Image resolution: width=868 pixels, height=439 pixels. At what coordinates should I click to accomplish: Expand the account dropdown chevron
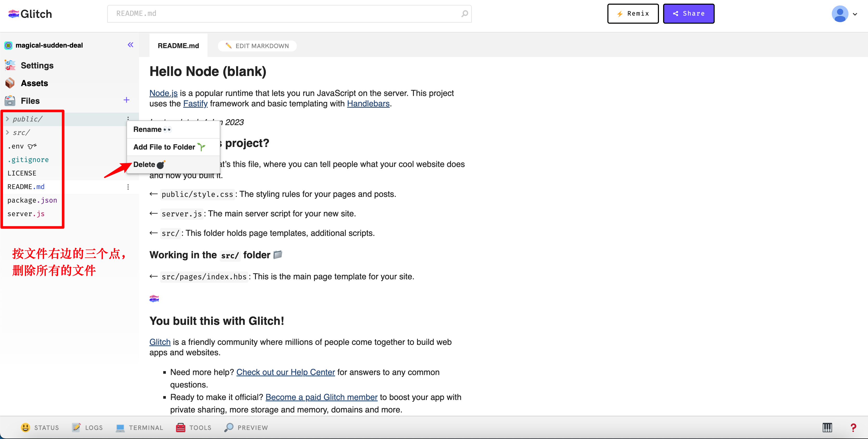(855, 14)
